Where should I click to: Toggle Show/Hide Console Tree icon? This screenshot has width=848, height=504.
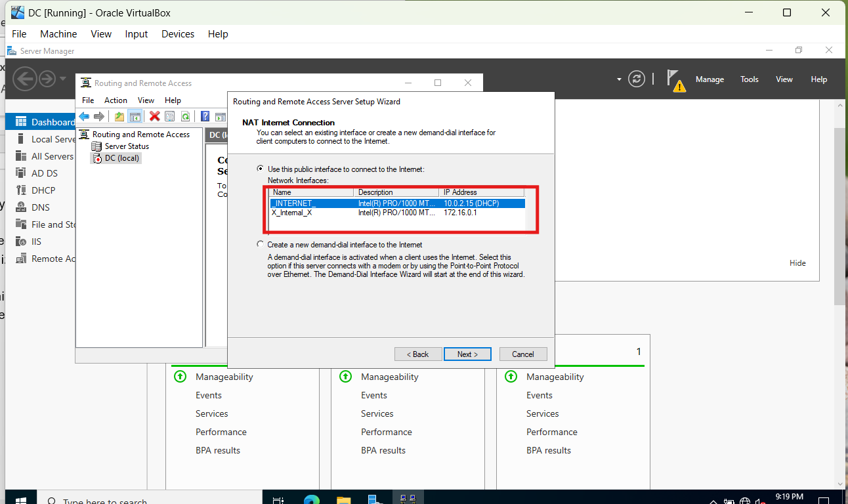pyautogui.click(x=135, y=116)
